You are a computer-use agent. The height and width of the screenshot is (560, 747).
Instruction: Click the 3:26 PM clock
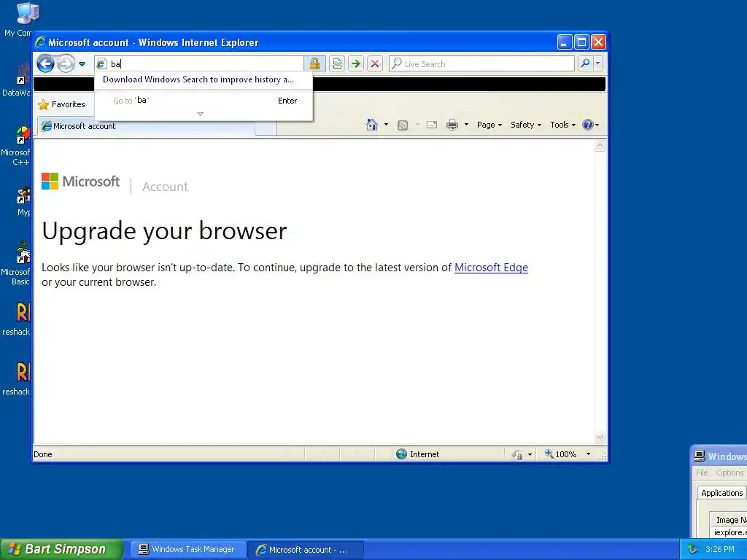pyautogui.click(x=720, y=550)
